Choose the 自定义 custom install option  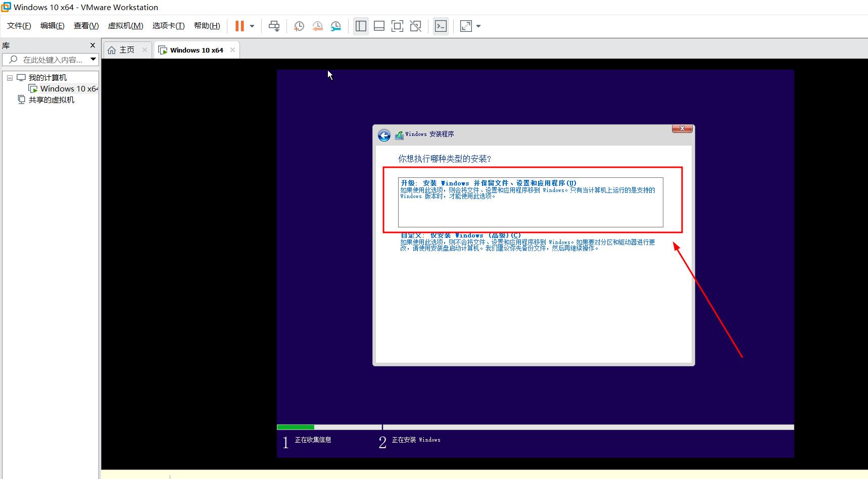click(x=528, y=242)
